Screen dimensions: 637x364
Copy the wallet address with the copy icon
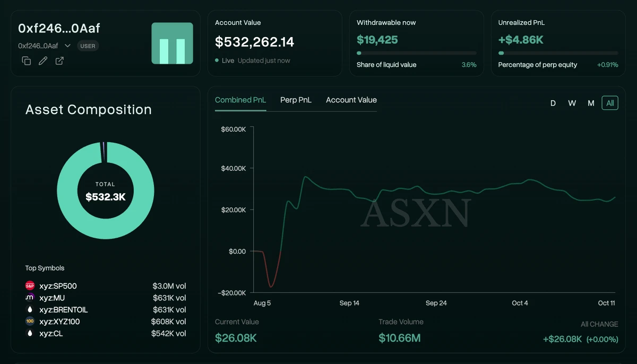[x=27, y=61]
